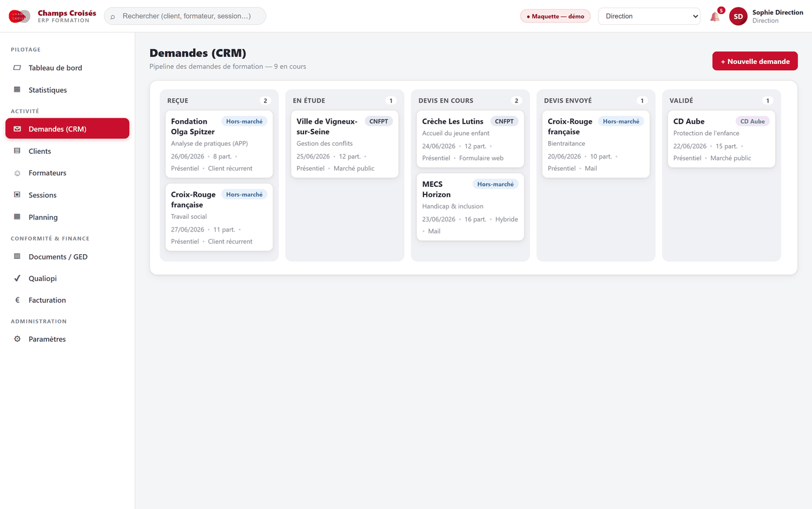The height and width of the screenshot is (509, 812).
Task: Click the REÇUE count badge 2
Action: [x=266, y=100]
